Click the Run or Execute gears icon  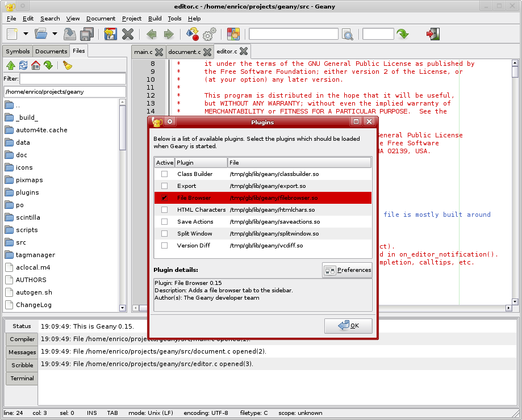click(x=210, y=34)
